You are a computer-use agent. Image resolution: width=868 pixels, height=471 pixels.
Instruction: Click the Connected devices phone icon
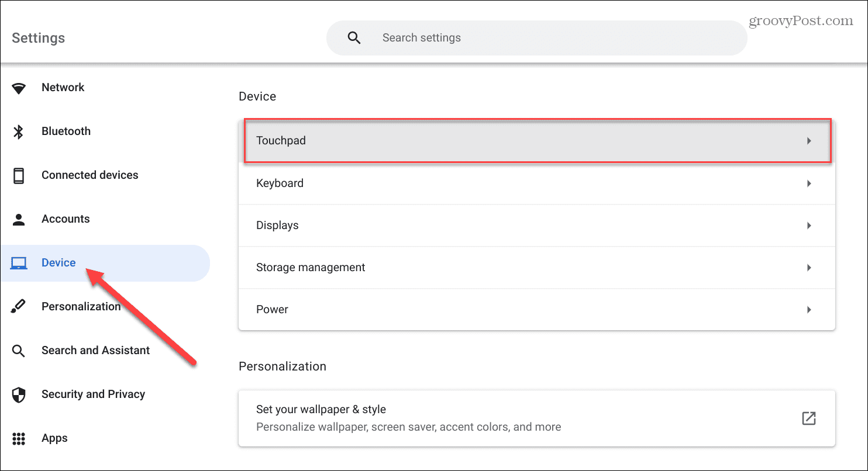point(19,176)
